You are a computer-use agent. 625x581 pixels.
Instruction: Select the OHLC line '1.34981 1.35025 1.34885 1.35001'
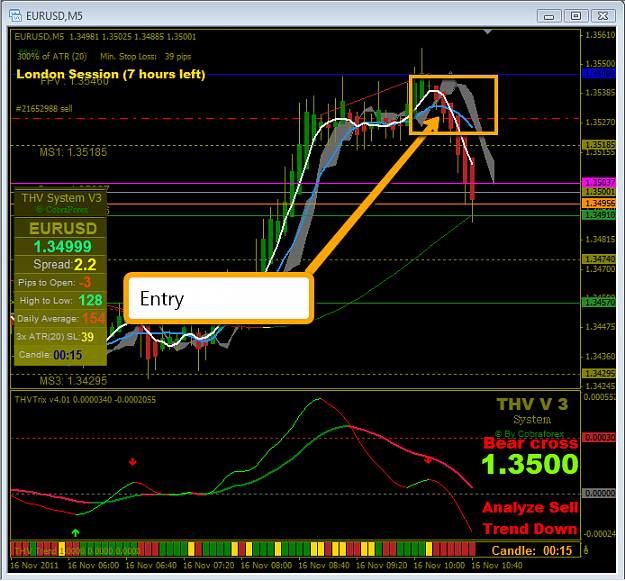point(133,37)
